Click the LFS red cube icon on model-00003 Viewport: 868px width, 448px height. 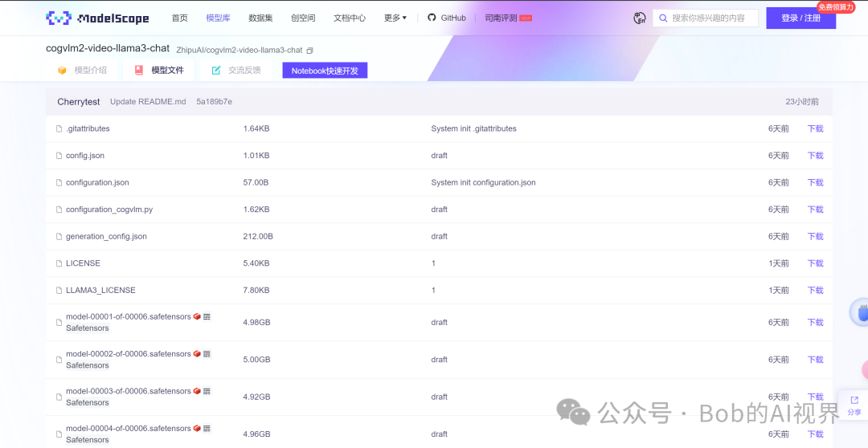click(x=197, y=391)
